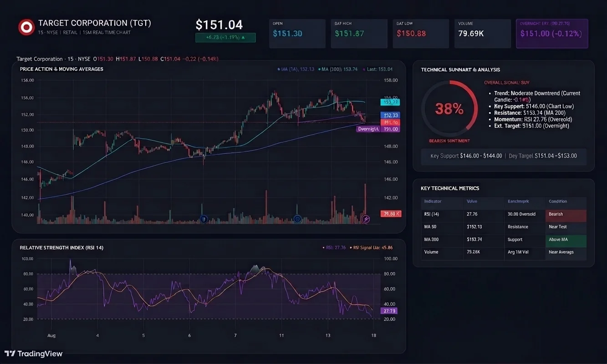Click the Relative Strength Index (RSI 14) heading
607x364 pixels.
(61, 248)
